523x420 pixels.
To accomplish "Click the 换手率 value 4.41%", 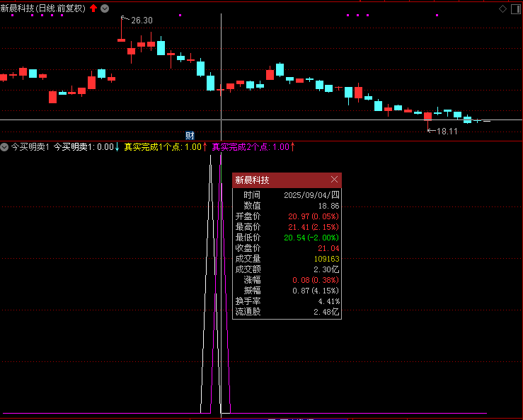I will 328,301.
